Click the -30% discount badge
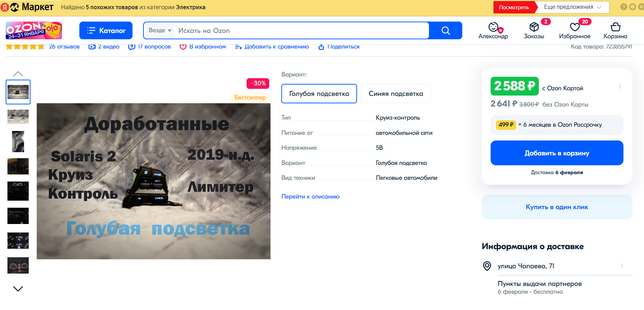 [258, 84]
